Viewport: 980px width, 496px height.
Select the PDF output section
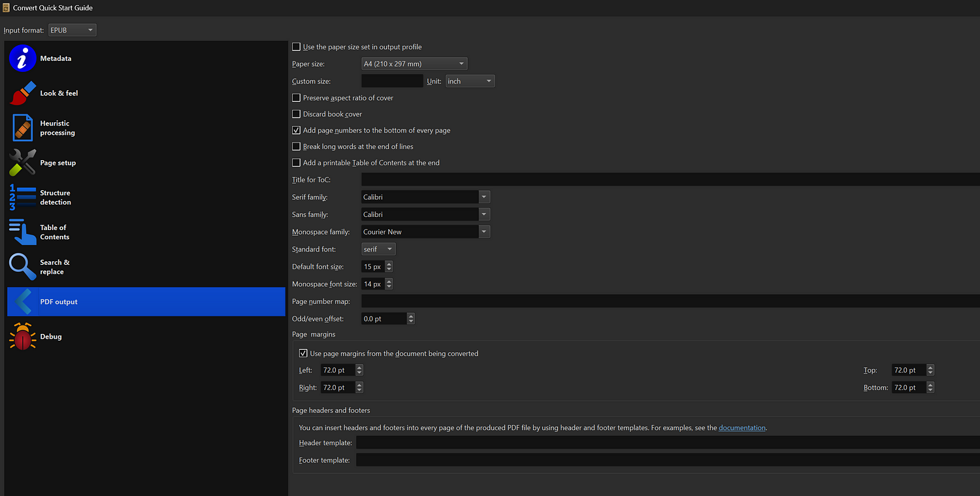tap(146, 302)
